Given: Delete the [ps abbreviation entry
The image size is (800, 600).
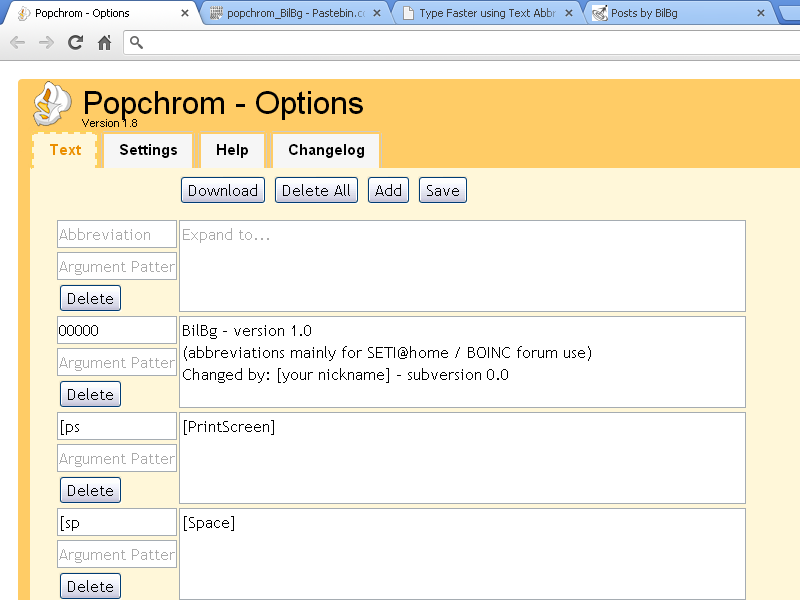Looking at the screenshot, I should [90, 490].
